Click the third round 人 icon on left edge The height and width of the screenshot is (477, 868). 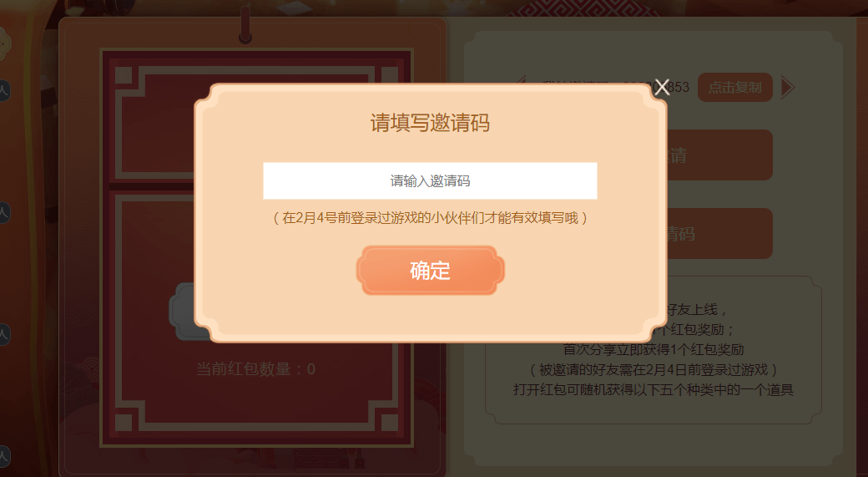4,213
